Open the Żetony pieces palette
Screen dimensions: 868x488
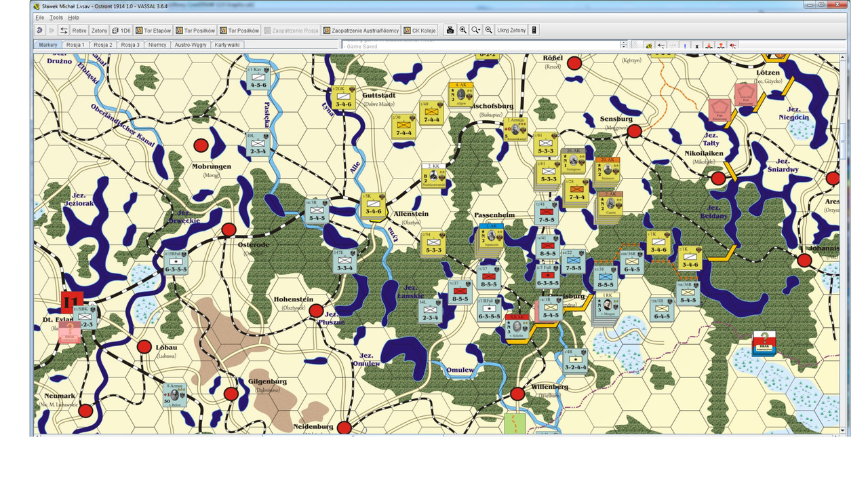(x=100, y=31)
